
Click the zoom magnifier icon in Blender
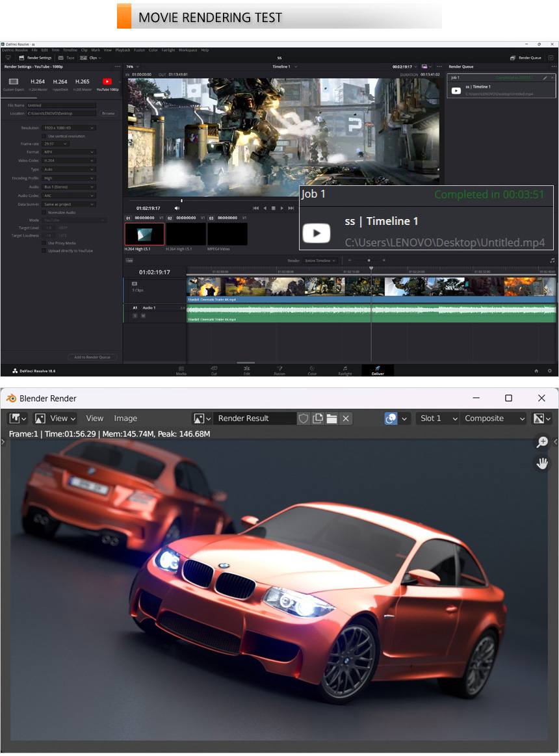541,443
